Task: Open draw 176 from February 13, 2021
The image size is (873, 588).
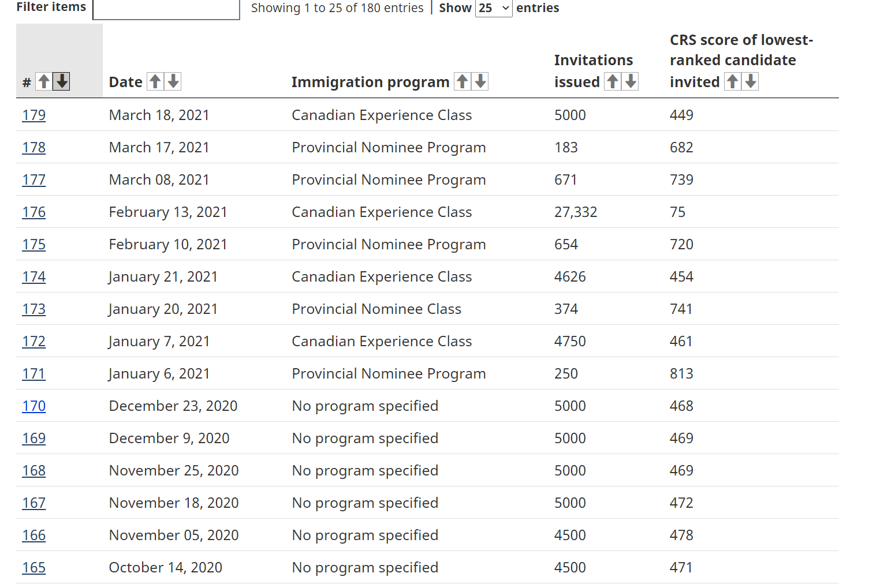Action: click(34, 212)
